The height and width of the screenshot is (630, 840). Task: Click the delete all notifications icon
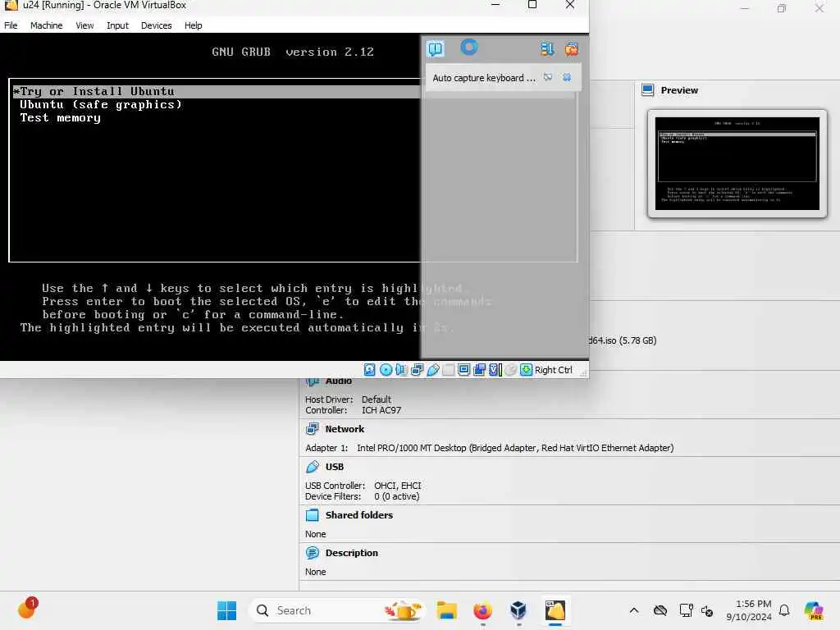571,49
